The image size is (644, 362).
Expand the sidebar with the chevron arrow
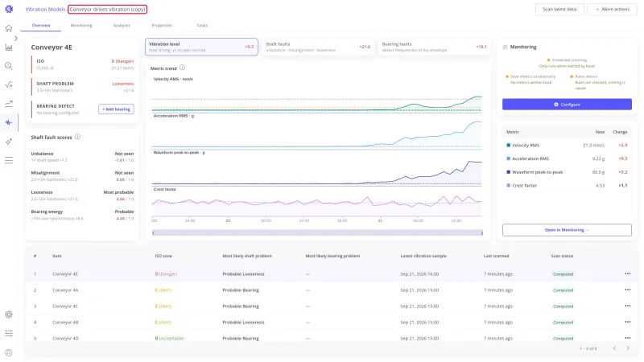coord(16,38)
